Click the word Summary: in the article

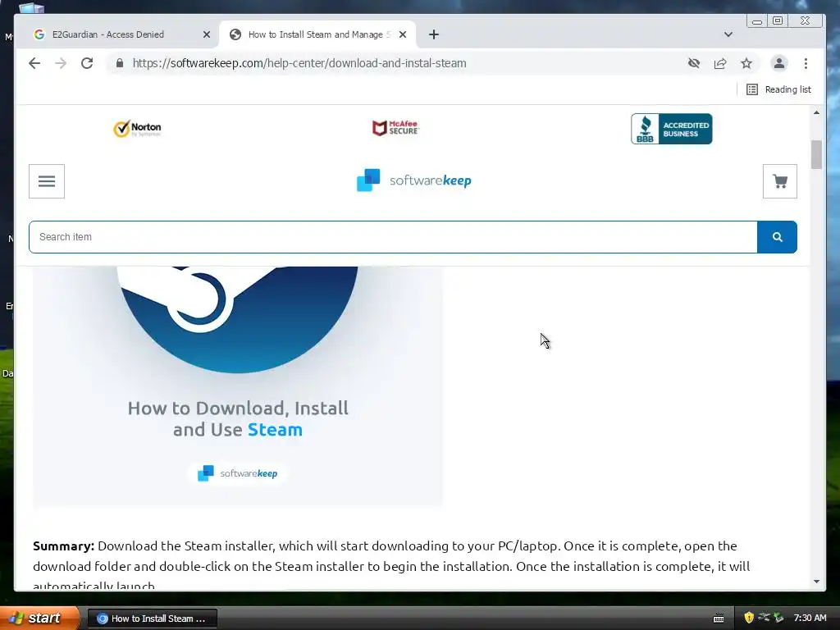pos(63,546)
